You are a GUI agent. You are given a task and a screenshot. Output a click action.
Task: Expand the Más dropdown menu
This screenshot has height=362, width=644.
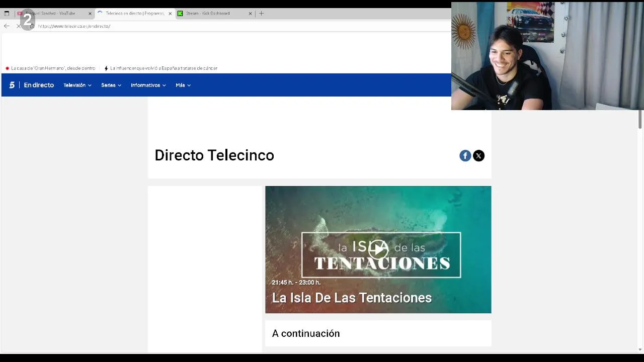coord(183,85)
